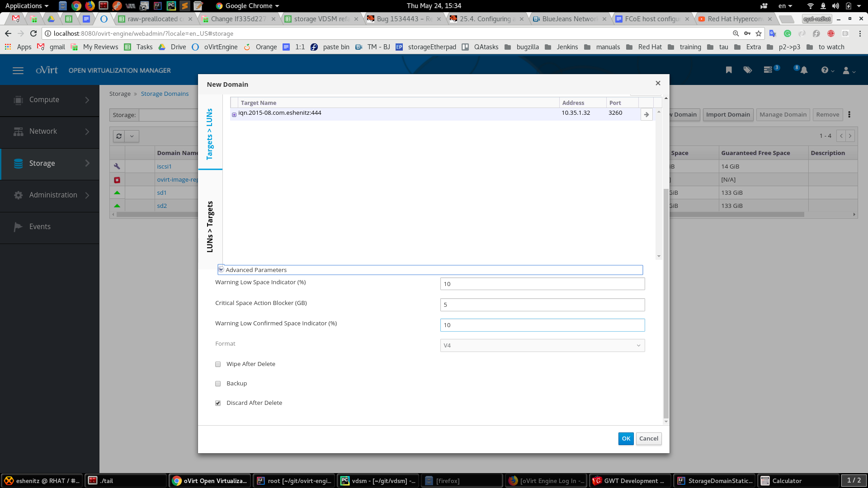Uncheck Discard After Delete checkbox
Image resolution: width=868 pixels, height=488 pixels.
click(x=218, y=403)
